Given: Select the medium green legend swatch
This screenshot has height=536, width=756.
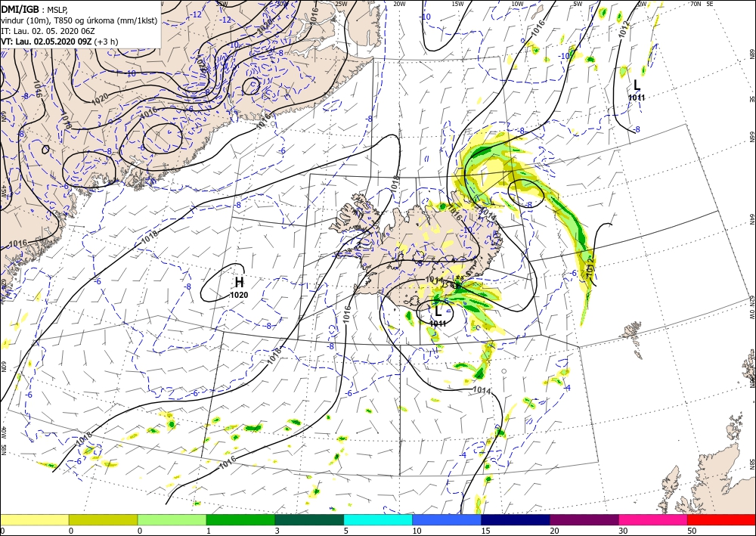Looking at the screenshot, I should point(240,519).
